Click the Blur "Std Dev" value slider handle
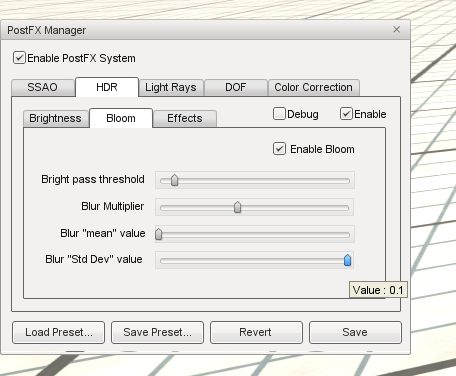 (347, 260)
